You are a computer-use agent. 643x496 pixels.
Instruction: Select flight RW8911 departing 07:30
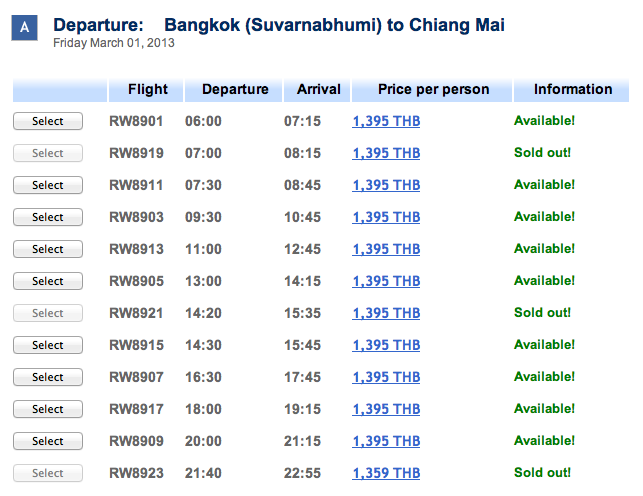click(48, 185)
